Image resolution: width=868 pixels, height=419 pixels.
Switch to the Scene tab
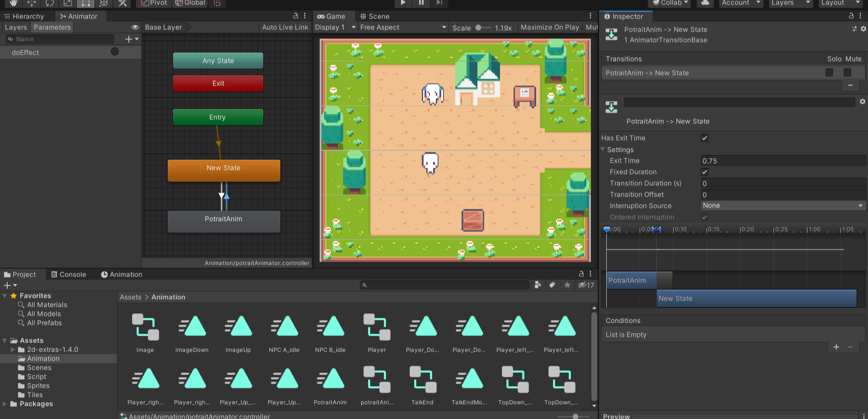pyautogui.click(x=375, y=16)
